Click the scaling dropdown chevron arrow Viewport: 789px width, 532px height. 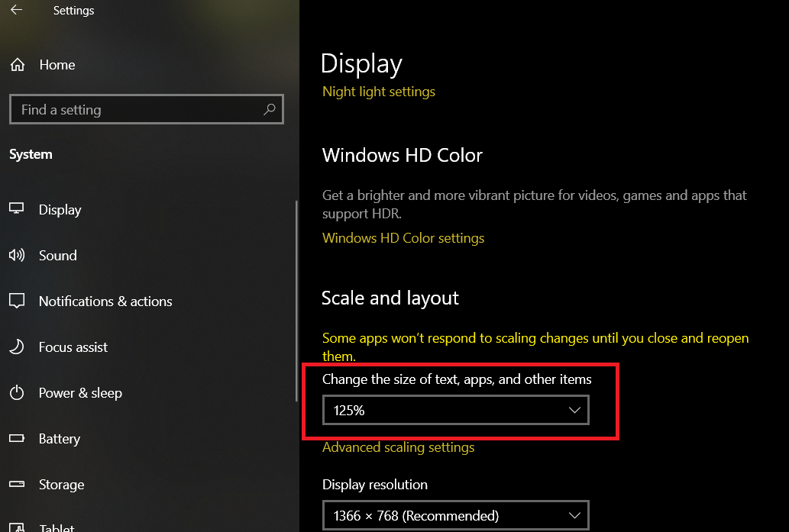(575, 411)
